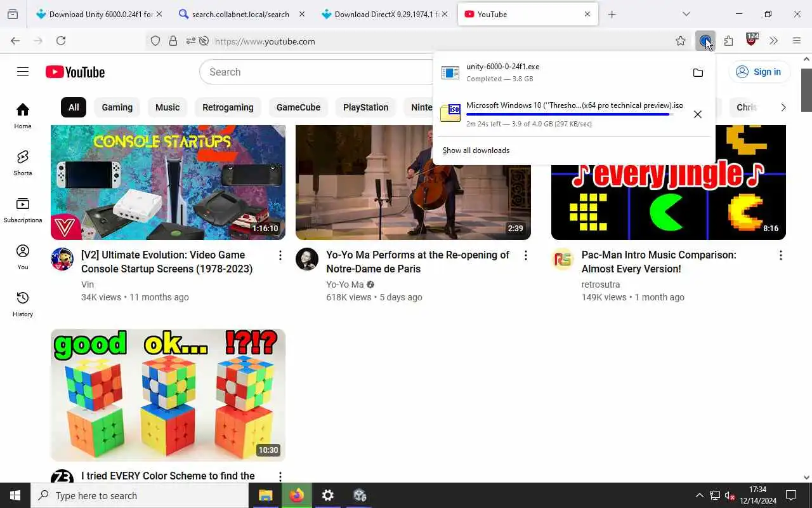Image resolution: width=812 pixels, height=508 pixels.
Task: Expand the list all tabs dropdown
Action: pos(686,14)
